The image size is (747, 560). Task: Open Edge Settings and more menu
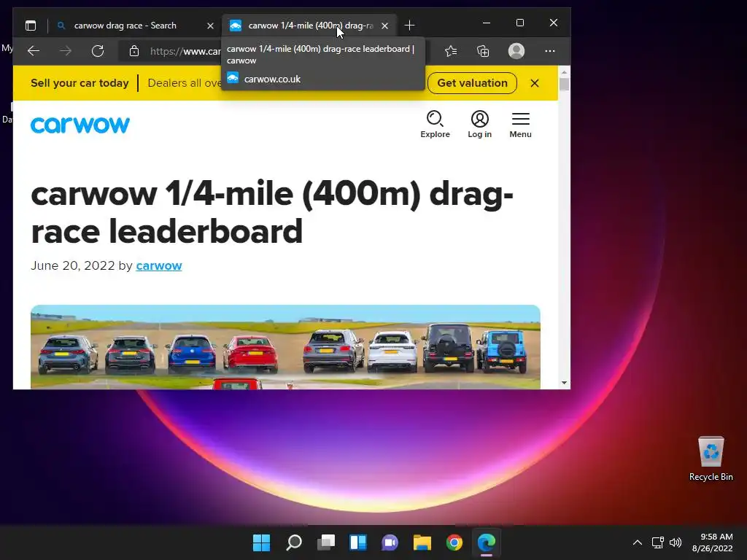click(x=550, y=51)
